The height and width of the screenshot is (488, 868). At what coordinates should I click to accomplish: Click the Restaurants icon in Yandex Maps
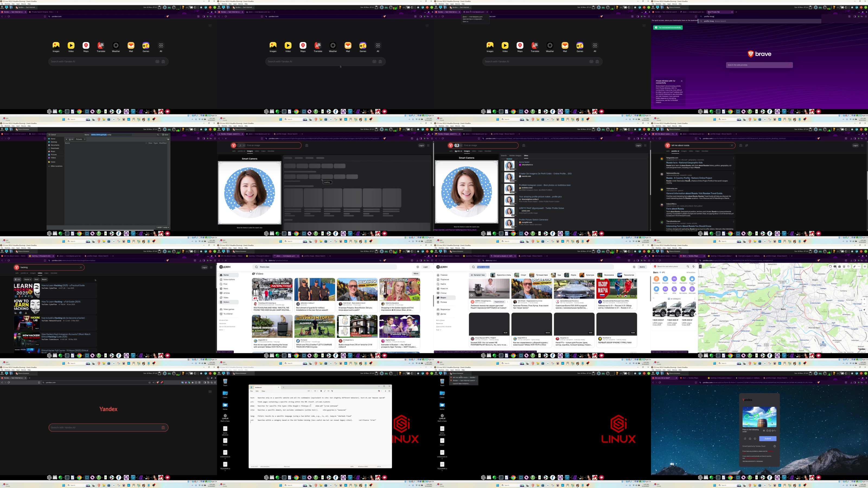656,279
